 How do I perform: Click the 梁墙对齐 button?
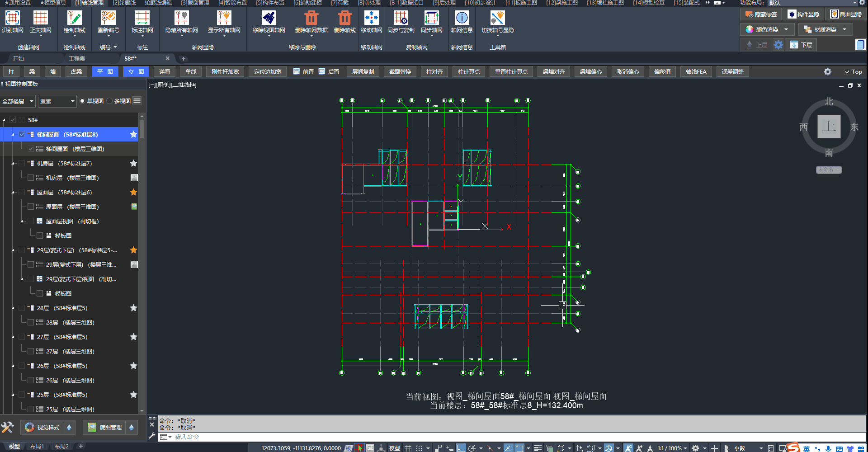tap(553, 72)
